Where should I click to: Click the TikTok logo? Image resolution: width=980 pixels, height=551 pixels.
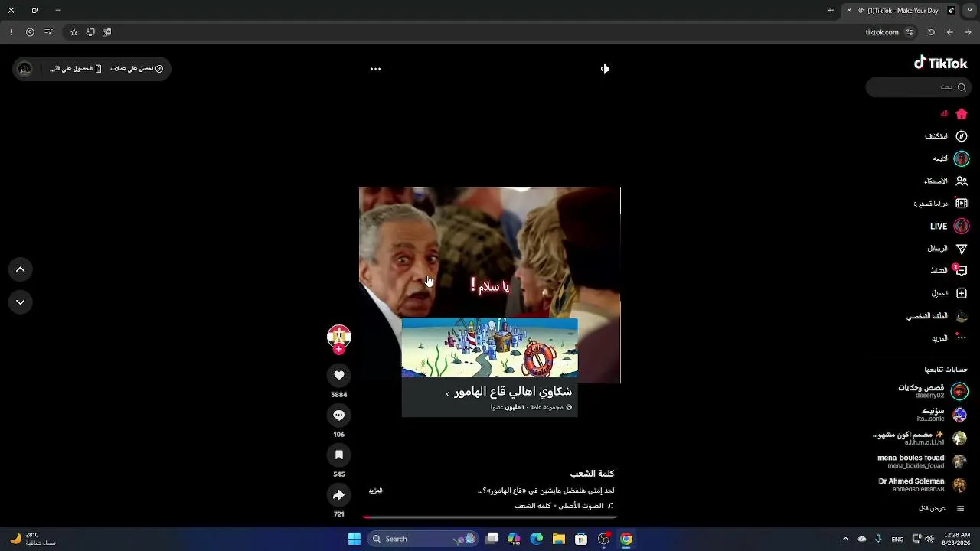pos(941,64)
